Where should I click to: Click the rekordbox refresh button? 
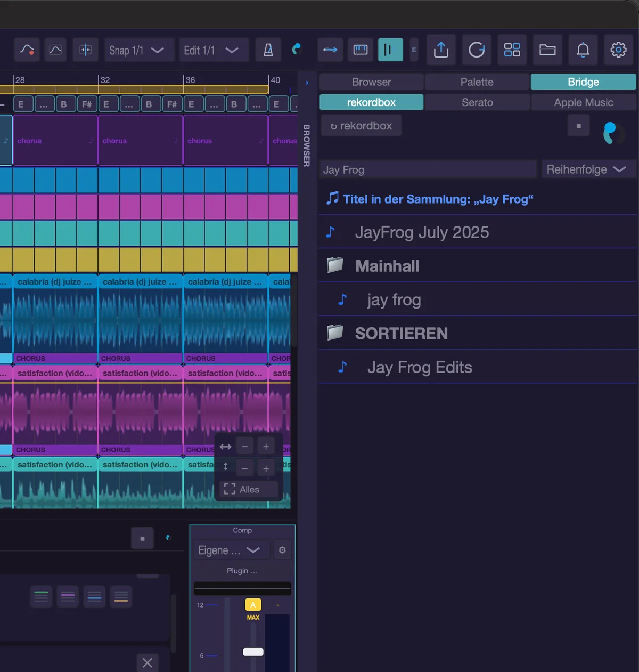[x=361, y=126]
